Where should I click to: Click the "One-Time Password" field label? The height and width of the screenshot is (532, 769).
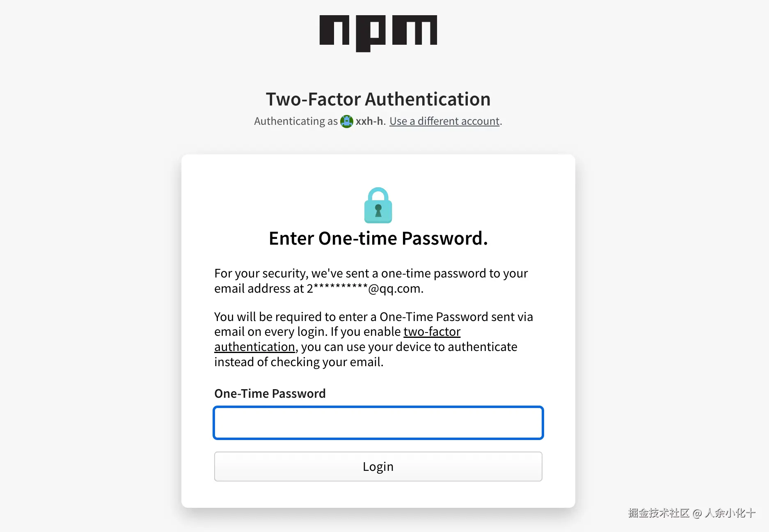(x=270, y=393)
